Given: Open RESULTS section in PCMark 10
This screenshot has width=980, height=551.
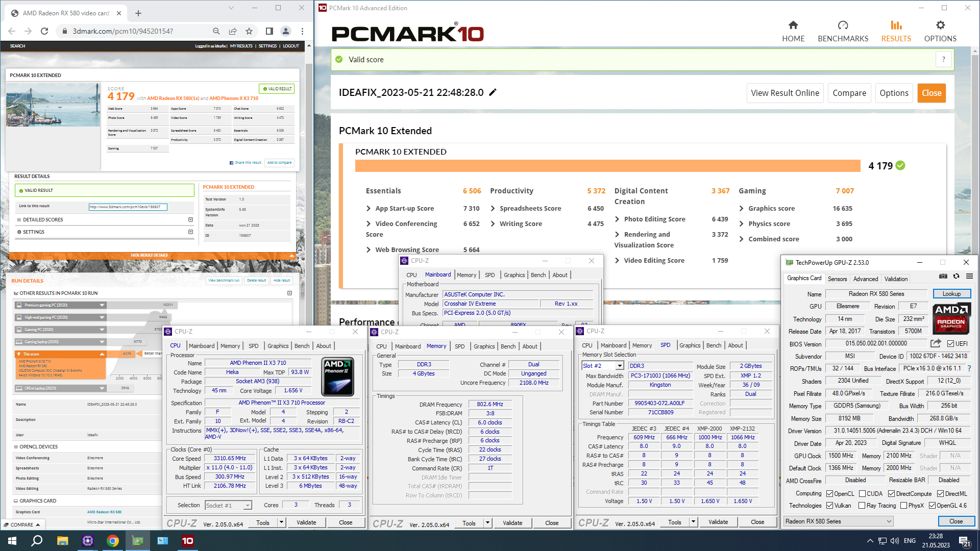Looking at the screenshot, I should click(x=896, y=31).
